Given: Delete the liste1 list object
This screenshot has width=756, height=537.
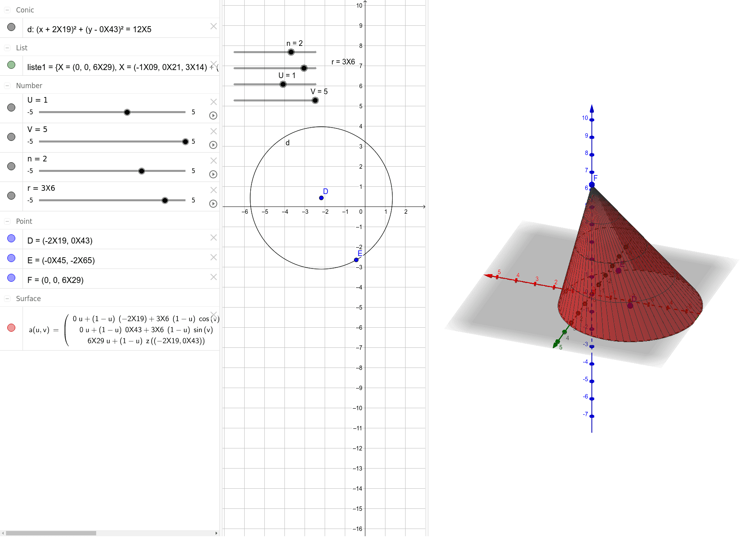Looking at the screenshot, I should tap(214, 63).
